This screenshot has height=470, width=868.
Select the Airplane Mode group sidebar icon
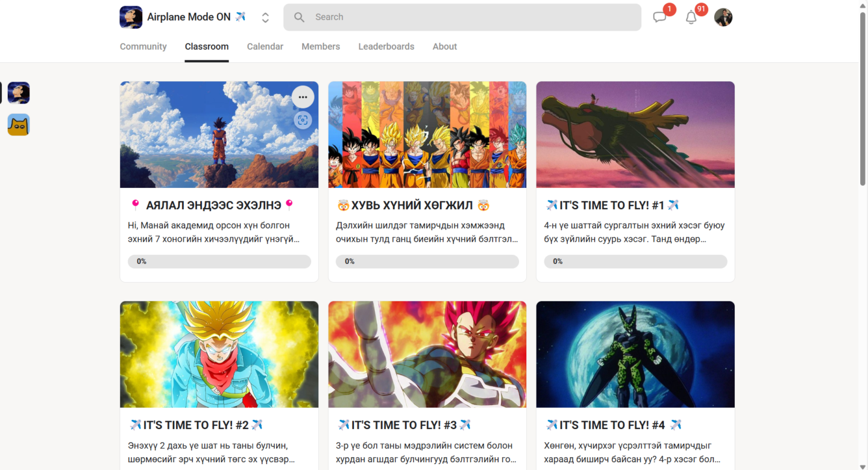tap(19, 93)
